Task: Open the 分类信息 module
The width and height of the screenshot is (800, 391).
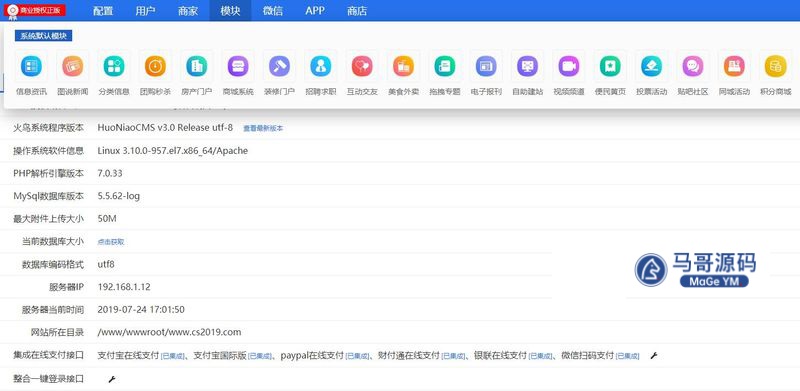Action: pos(114,73)
